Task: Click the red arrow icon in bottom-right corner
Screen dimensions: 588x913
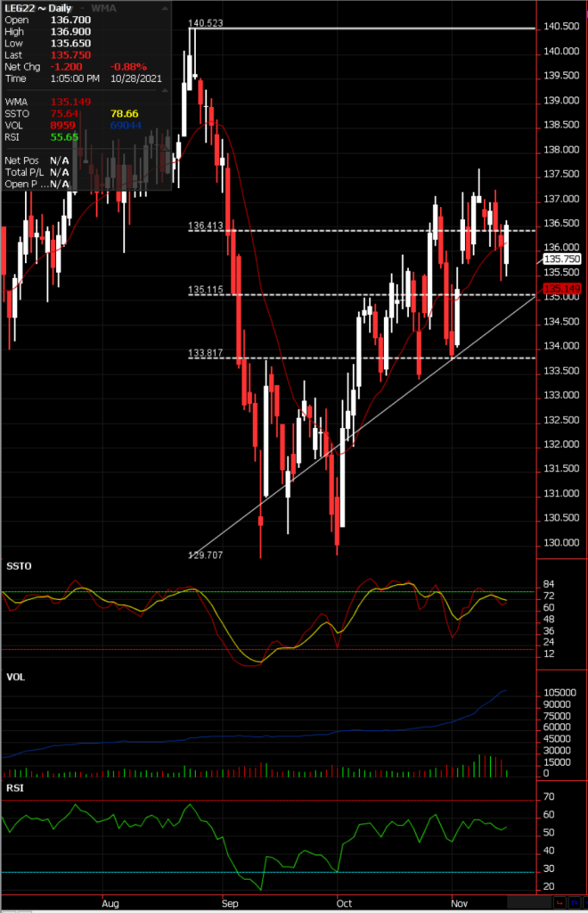Action: click(560, 904)
